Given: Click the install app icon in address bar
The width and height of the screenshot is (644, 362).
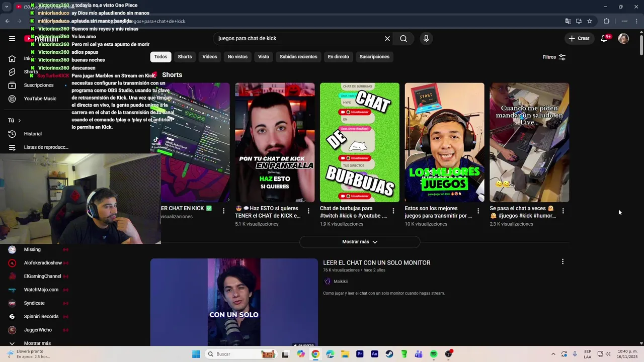Looking at the screenshot, I should (x=579, y=21).
